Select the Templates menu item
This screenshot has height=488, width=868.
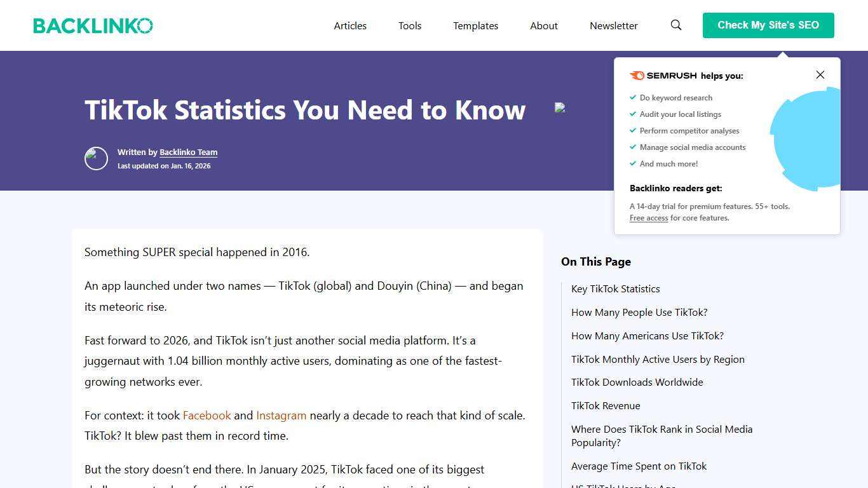coord(475,25)
